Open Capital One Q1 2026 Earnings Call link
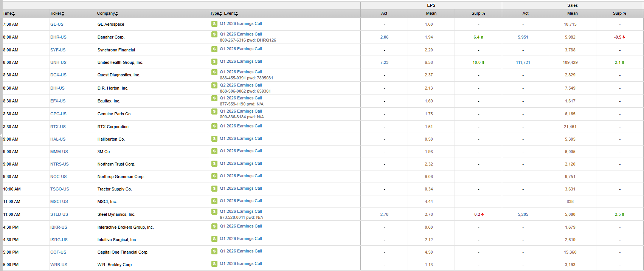 tap(241, 251)
